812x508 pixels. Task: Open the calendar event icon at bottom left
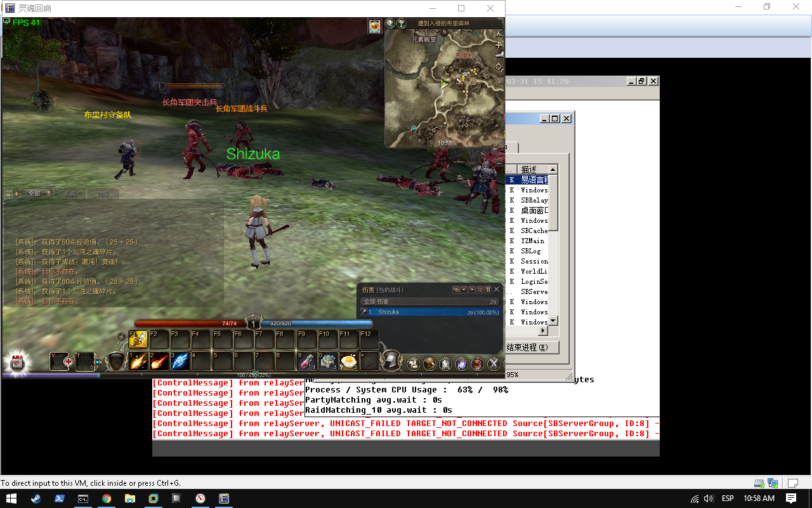[18, 363]
